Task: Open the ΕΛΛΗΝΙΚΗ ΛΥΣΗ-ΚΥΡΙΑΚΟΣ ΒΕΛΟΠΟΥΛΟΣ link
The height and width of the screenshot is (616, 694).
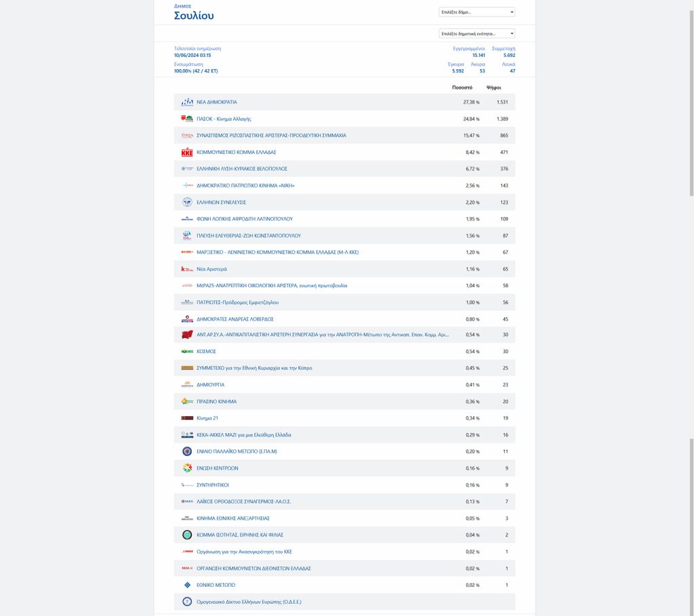Action: (242, 169)
